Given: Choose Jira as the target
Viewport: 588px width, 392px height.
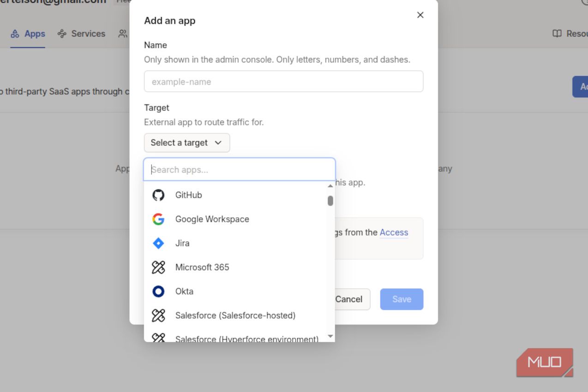Looking at the screenshot, I should (235, 243).
